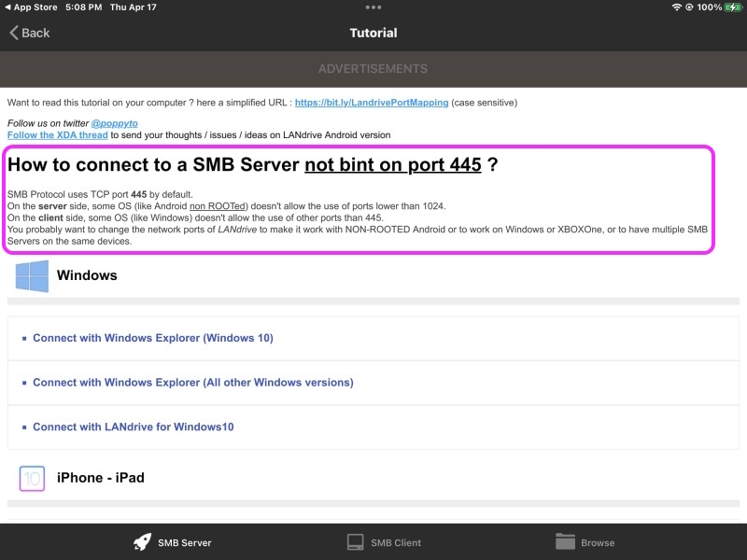This screenshot has height=560, width=747.
Task: Open the bit.ly LandrivePortMapping link
Action: click(x=372, y=103)
